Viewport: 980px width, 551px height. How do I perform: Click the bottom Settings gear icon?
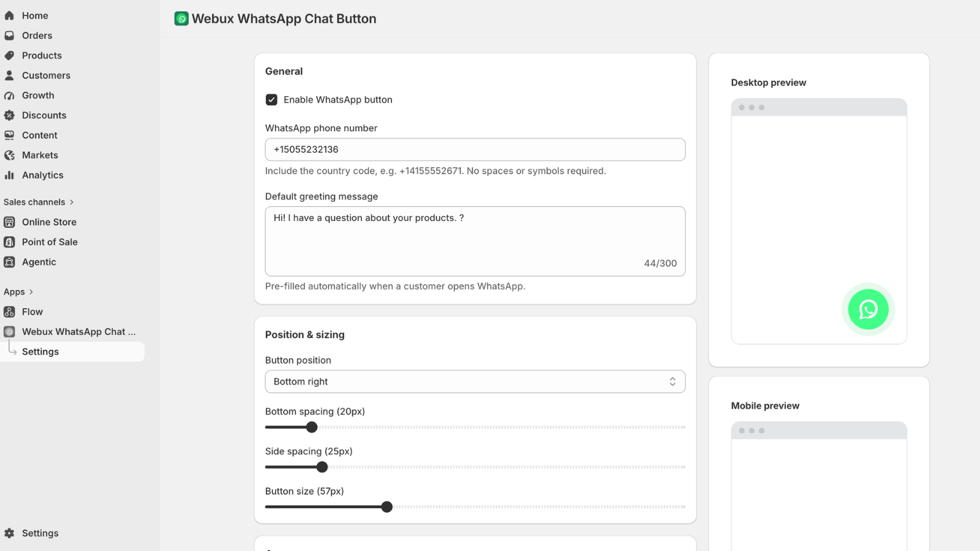[9, 533]
